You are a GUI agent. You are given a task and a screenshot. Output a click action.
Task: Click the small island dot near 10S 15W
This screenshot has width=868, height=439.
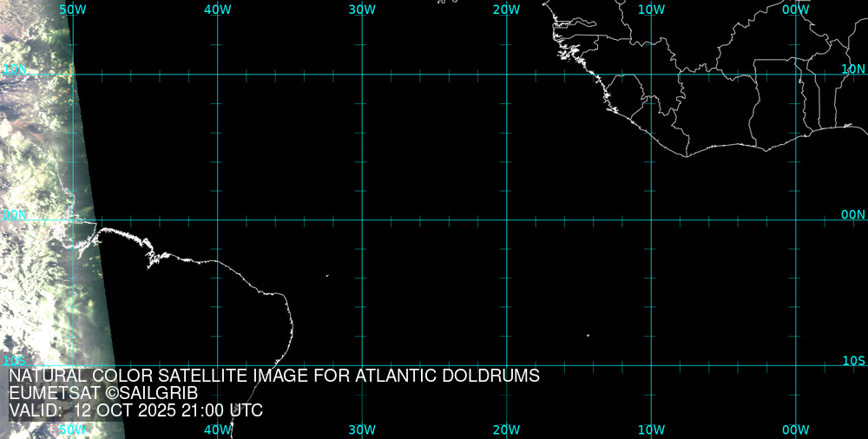click(x=588, y=336)
